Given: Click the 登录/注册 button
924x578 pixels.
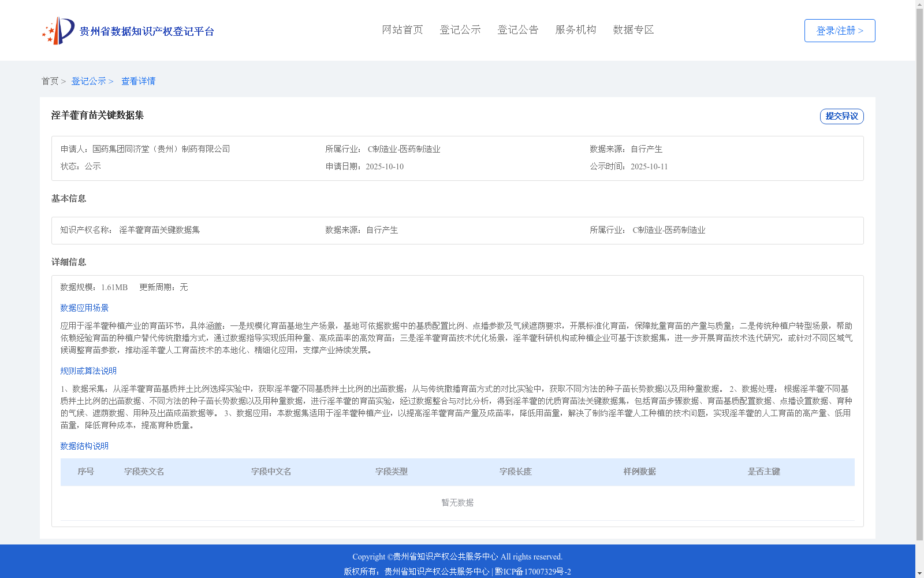Looking at the screenshot, I should (840, 31).
